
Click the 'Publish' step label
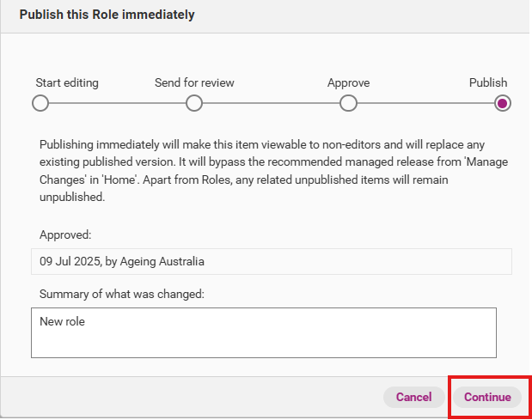[x=487, y=83]
